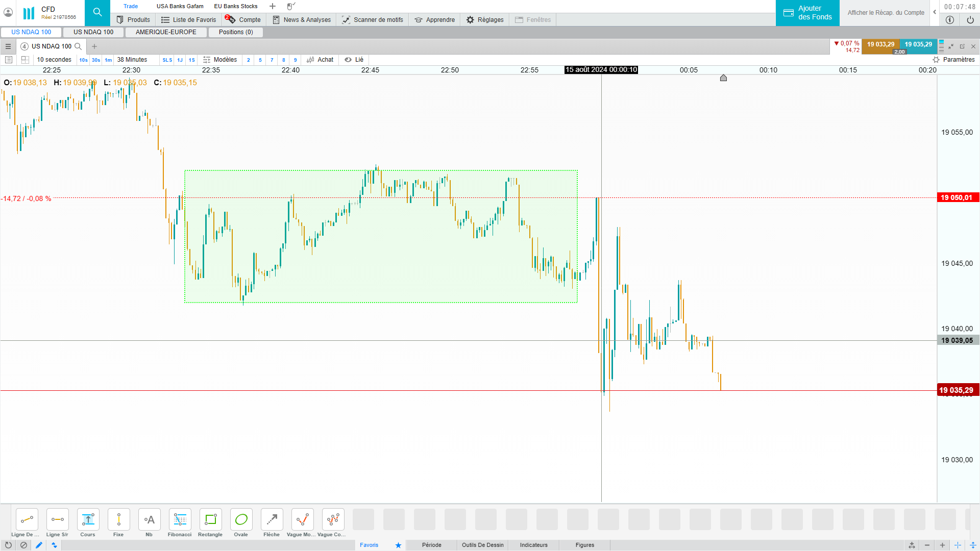Open the 10 secondes timeframe dropdown
Screen dimensions: 980x551
(x=54, y=60)
